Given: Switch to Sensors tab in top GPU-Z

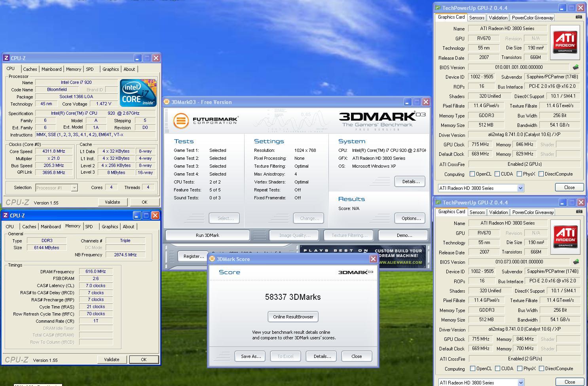Looking at the screenshot, I should tap(477, 17).
